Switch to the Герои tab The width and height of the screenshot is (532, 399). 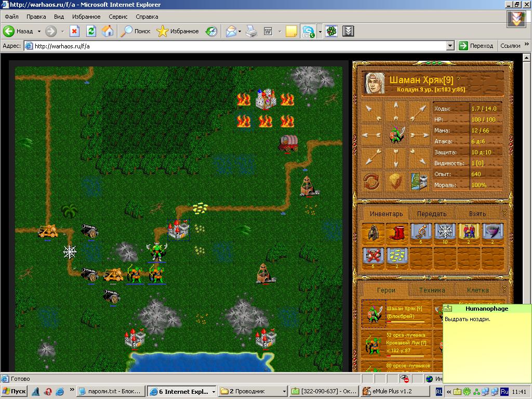click(386, 290)
